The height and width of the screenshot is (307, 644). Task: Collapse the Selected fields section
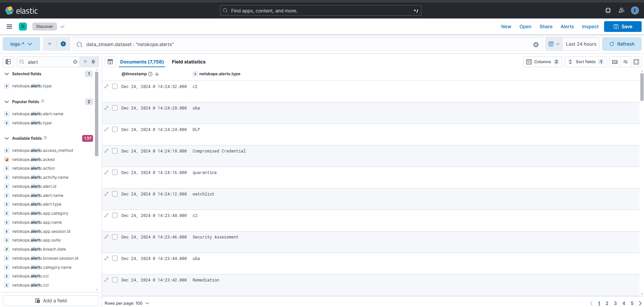pyautogui.click(x=7, y=74)
